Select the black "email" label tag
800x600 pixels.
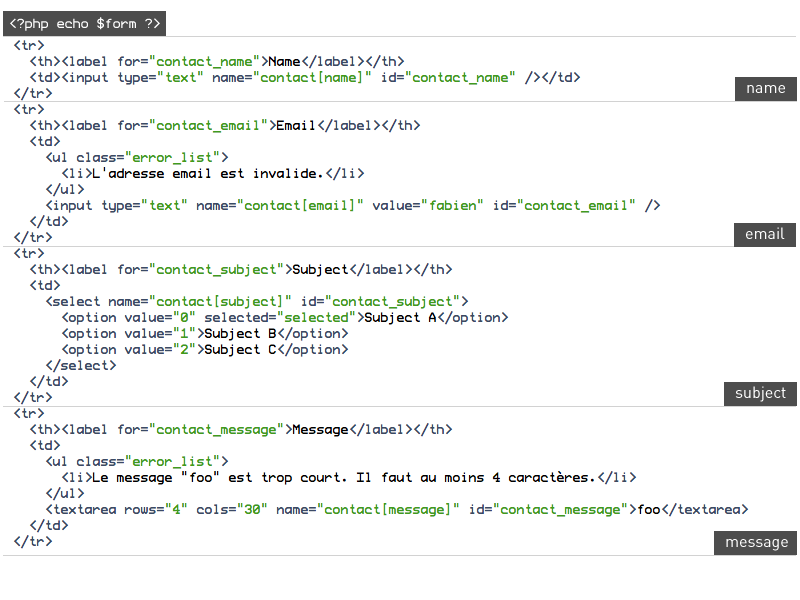click(764, 234)
